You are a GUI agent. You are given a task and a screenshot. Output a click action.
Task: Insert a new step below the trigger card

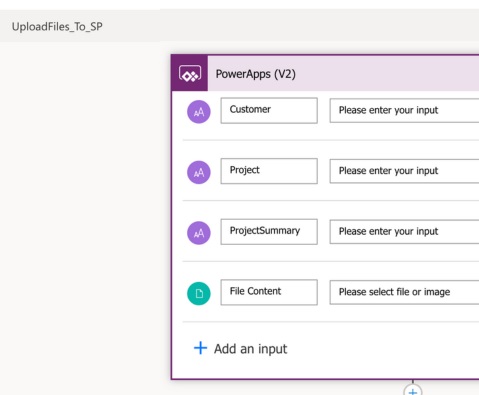coord(413,391)
